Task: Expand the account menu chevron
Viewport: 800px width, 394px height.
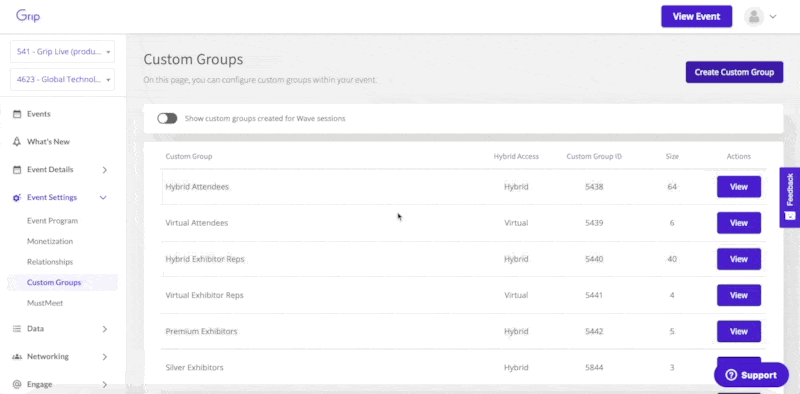Action: (x=773, y=17)
